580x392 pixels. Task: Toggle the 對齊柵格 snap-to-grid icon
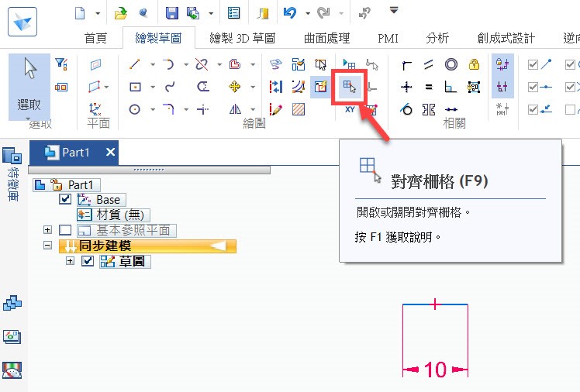(350, 88)
